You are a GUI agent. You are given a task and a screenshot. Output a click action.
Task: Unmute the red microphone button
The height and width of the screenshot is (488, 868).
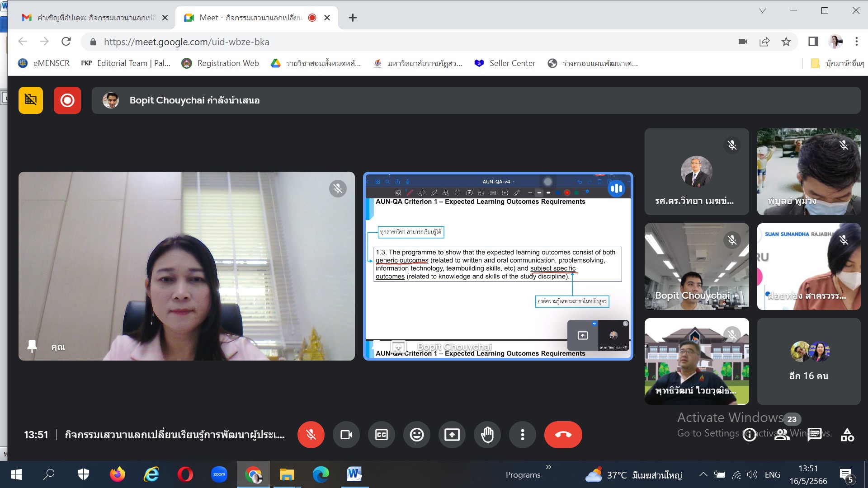pyautogui.click(x=311, y=435)
